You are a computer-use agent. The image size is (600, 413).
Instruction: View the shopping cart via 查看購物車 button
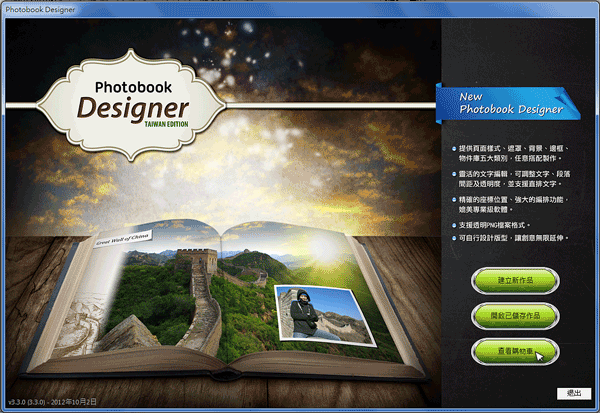[515, 351]
